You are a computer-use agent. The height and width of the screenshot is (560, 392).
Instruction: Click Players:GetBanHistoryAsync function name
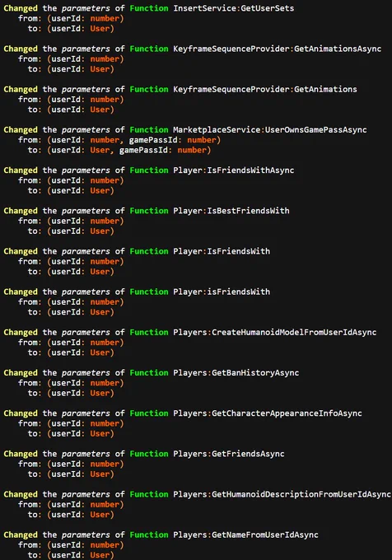click(236, 373)
